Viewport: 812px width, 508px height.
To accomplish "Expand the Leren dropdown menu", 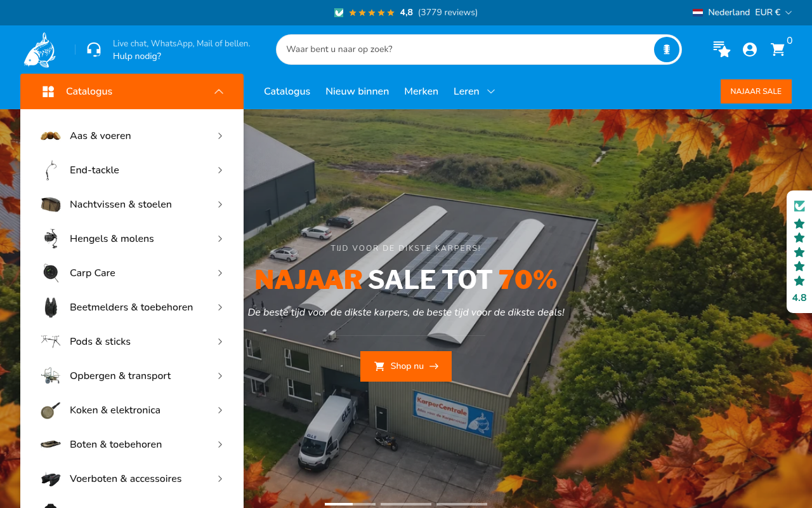I will coord(474,91).
